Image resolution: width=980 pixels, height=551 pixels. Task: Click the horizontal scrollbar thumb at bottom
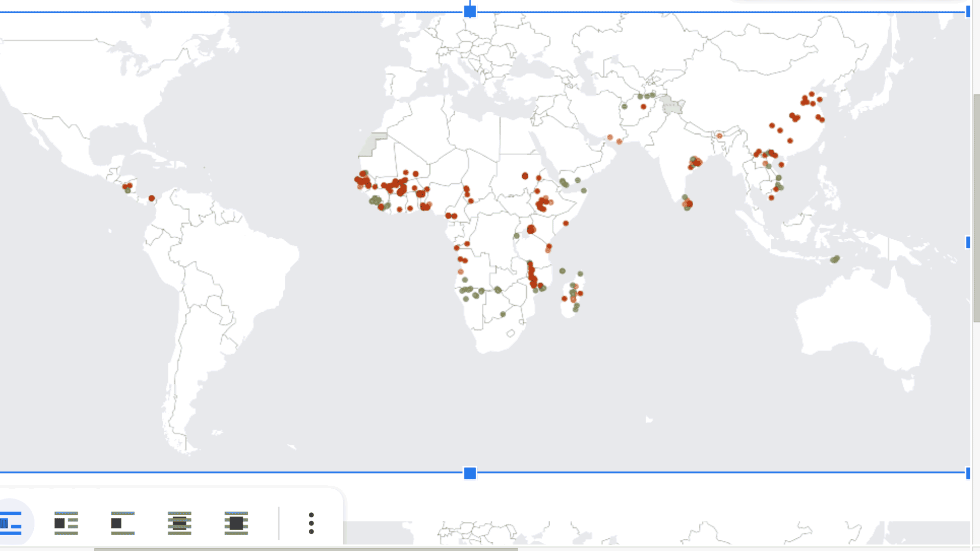click(306, 549)
